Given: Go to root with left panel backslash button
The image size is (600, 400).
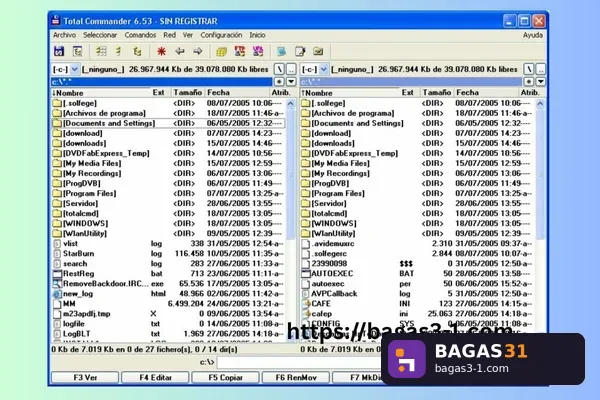Looking at the screenshot, I should pyautogui.click(x=279, y=69).
